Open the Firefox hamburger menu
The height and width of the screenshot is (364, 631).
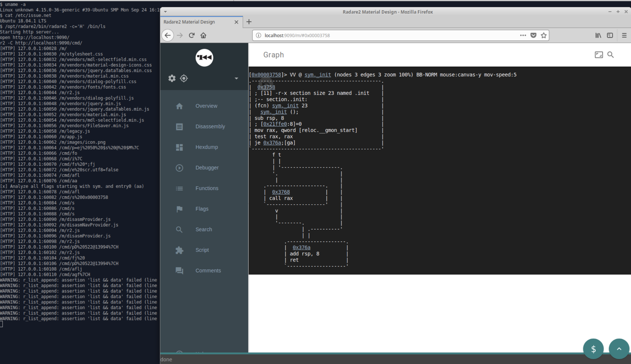coord(624,35)
